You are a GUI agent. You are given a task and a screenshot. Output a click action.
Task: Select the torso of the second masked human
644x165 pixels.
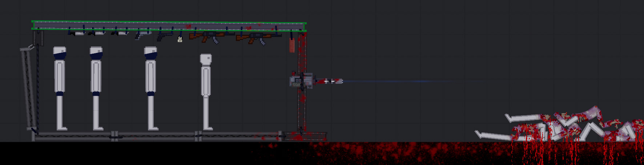click(96, 76)
